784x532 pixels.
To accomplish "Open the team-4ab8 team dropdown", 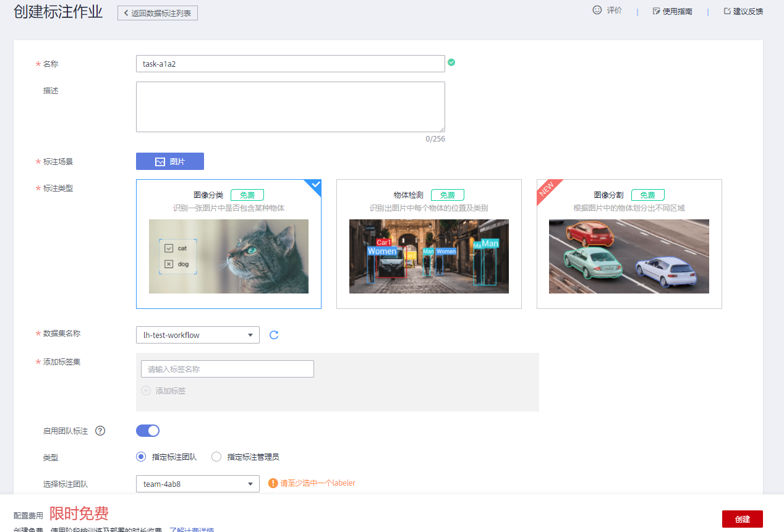I will [x=198, y=484].
